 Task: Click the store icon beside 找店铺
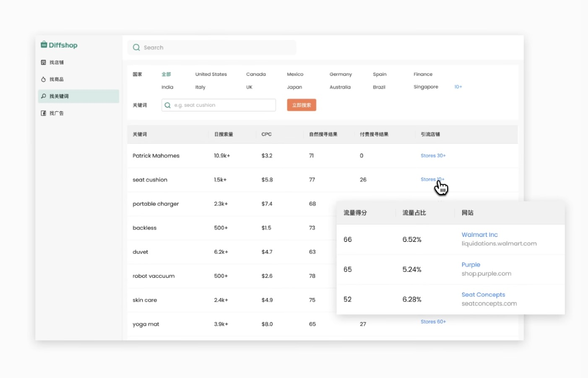43,62
